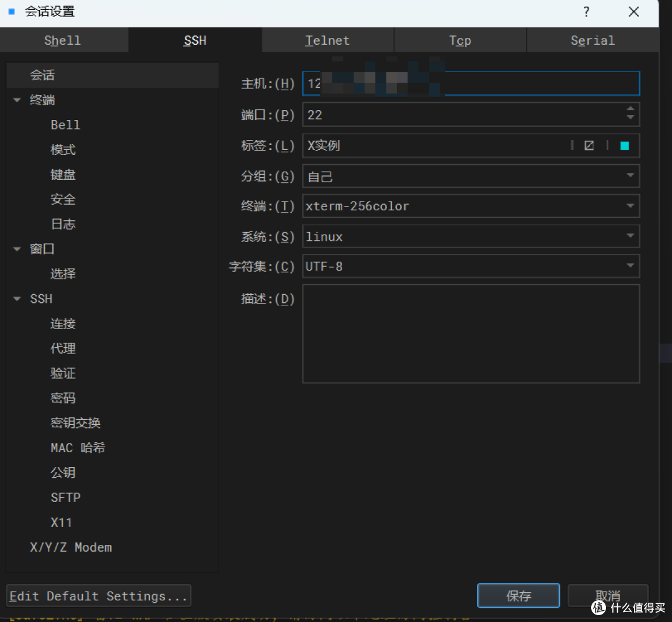This screenshot has width=672, height=622.
Task: Open 验证 settings page
Action: pos(63,373)
